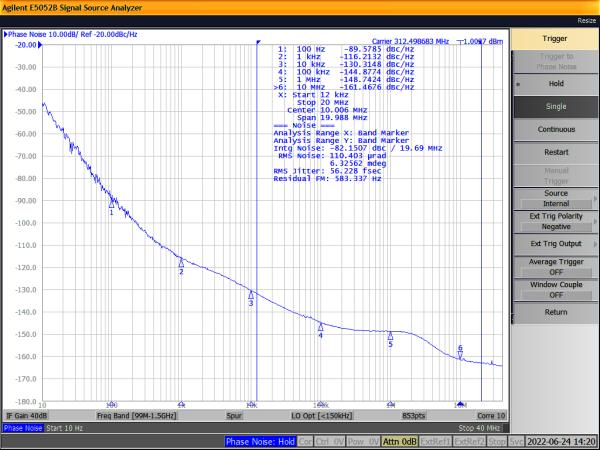This screenshot has width=600, height=450.
Task: Click marker 5 triangle at 1 MHz
Action: pyautogui.click(x=390, y=336)
